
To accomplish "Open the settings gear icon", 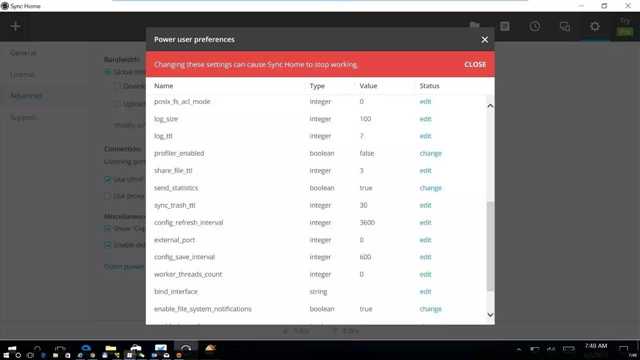I will tap(595, 27).
